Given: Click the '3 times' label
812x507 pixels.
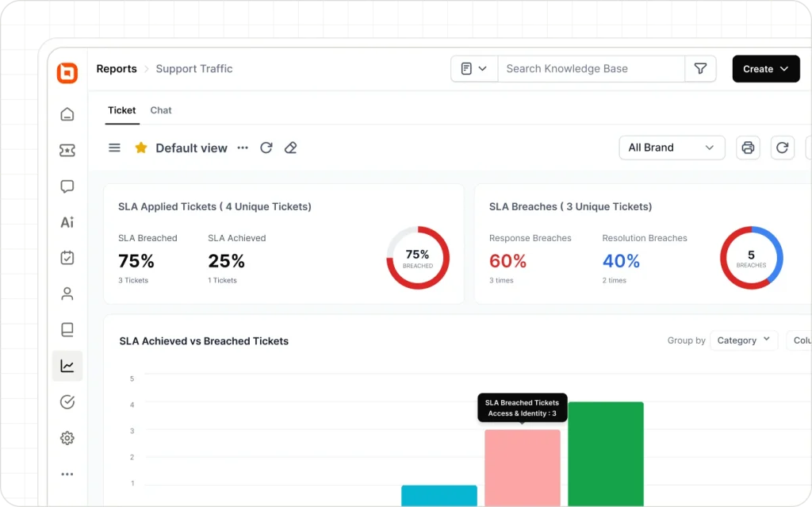Looking at the screenshot, I should click(501, 280).
